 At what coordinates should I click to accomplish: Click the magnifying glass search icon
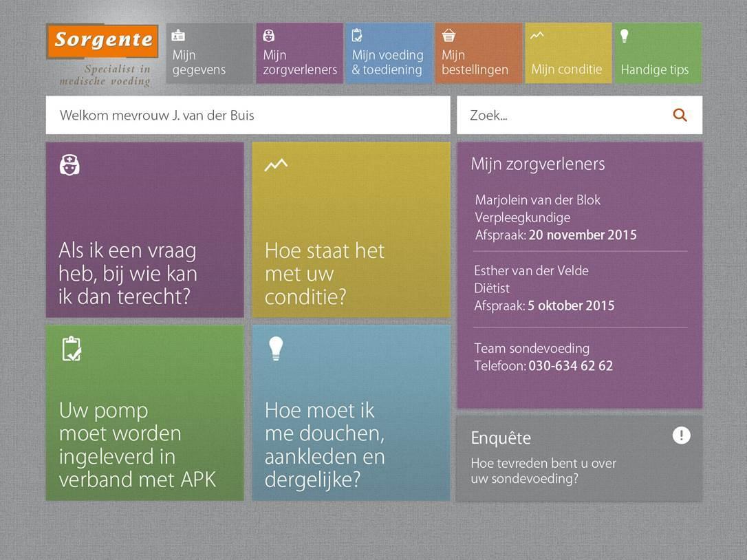pos(680,116)
